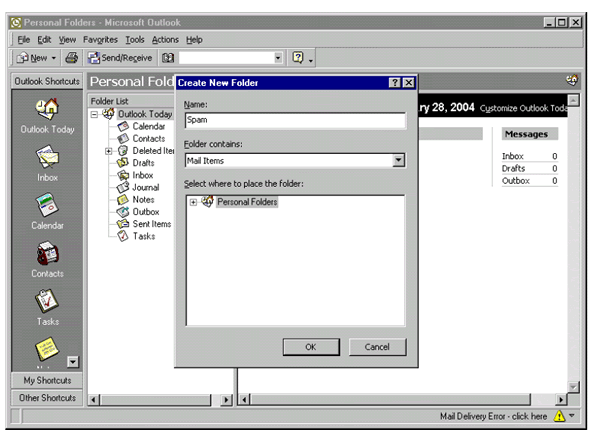Click Folder List scrollbar left arrow

point(93,400)
